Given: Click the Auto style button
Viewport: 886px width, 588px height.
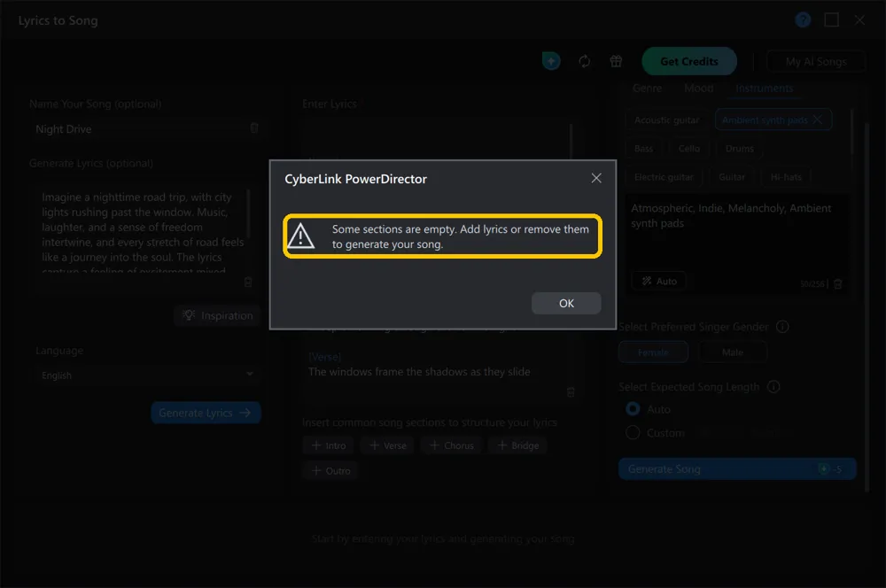Looking at the screenshot, I should (659, 281).
